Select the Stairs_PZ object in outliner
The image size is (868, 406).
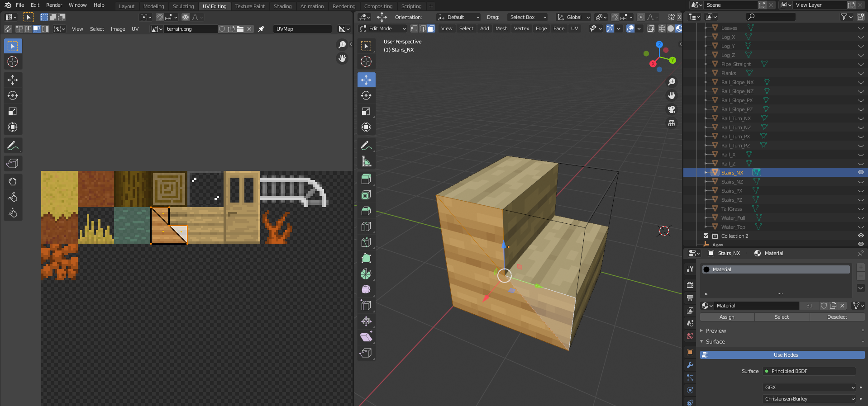point(731,199)
